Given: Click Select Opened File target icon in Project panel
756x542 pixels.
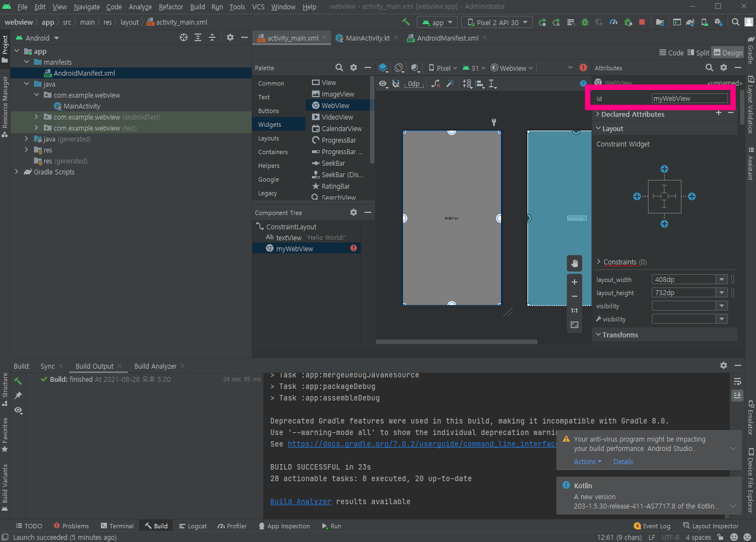Looking at the screenshot, I should click(x=184, y=37).
